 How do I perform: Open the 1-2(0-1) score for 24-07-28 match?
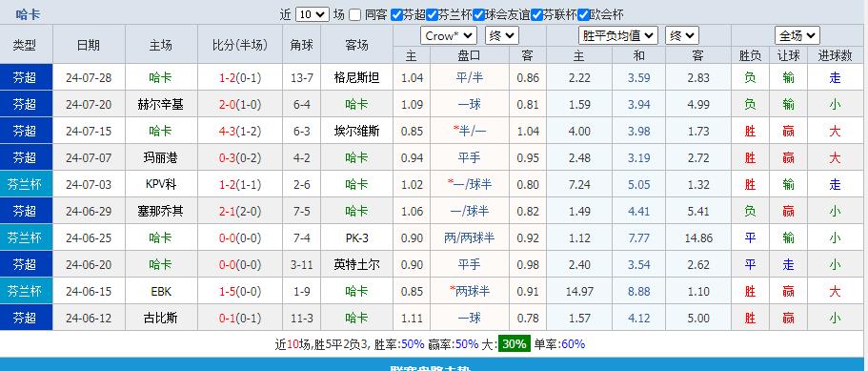pos(240,77)
